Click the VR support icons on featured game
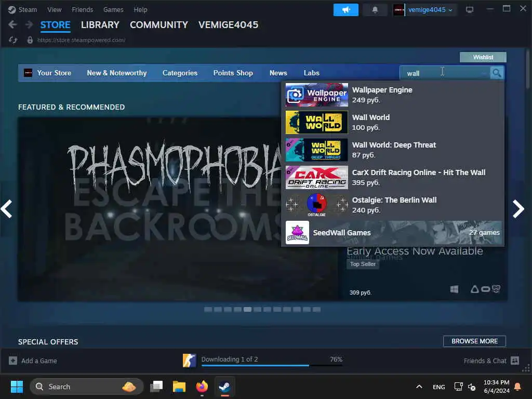The height and width of the screenshot is (399, 532). click(x=485, y=289)
